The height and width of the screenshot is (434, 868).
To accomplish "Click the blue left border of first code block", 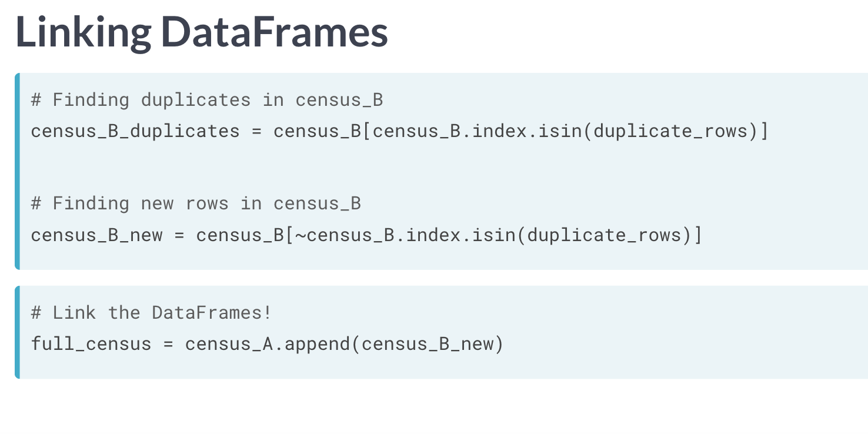I will tap(18, 171).
